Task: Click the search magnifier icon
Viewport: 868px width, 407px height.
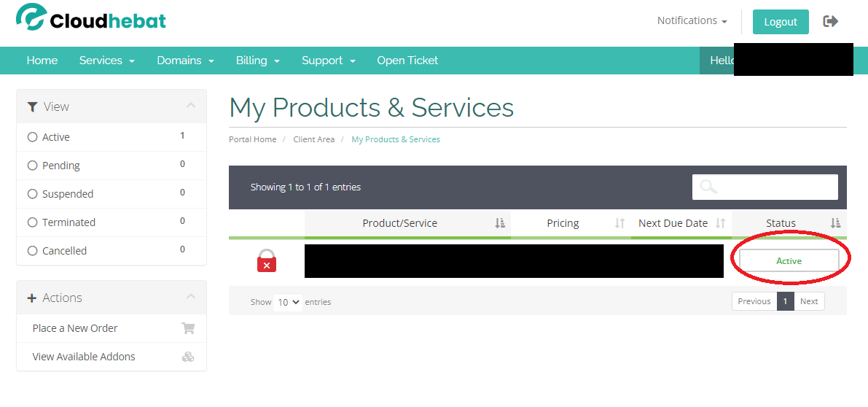Action: pyautogui.click(x=708, y=187)
